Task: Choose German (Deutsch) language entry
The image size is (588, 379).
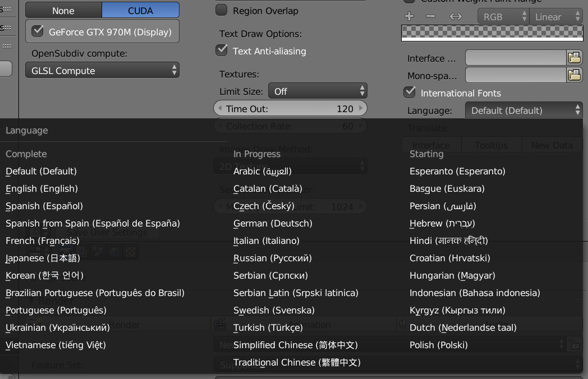Action: (x=273, y=223)
